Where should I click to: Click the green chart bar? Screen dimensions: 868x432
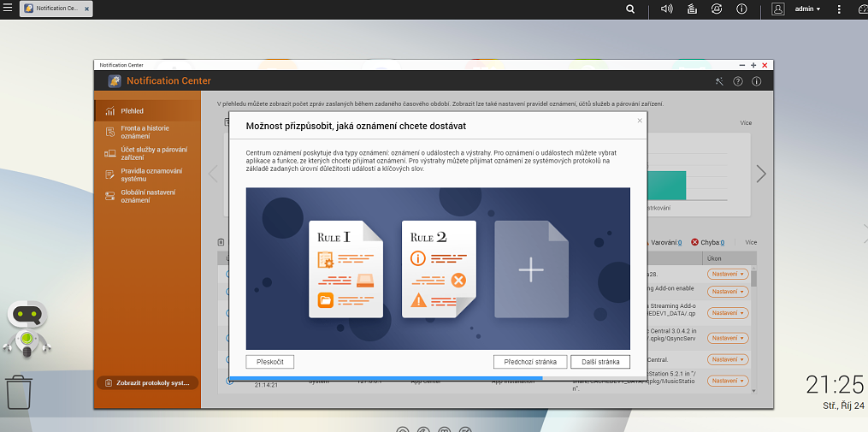click(x=666, y=185)
